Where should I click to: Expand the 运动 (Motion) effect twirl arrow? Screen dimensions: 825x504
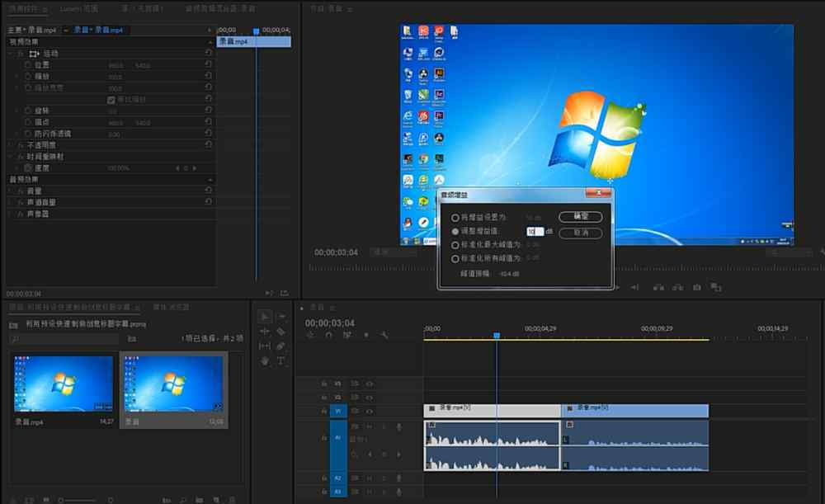point(11,54)
